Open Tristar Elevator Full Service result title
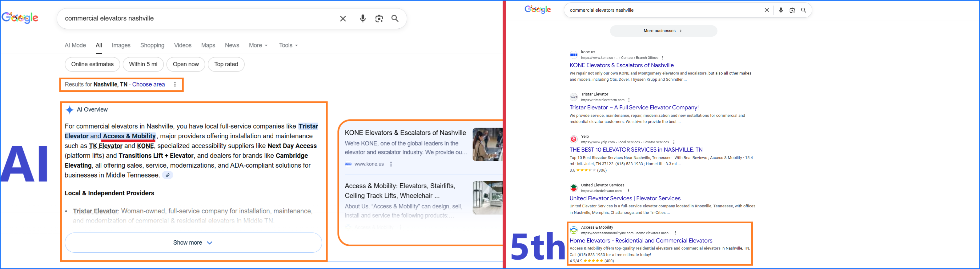The width and height of the screenshot is (980, 269). pyautogui.click(x=634, y=108)
